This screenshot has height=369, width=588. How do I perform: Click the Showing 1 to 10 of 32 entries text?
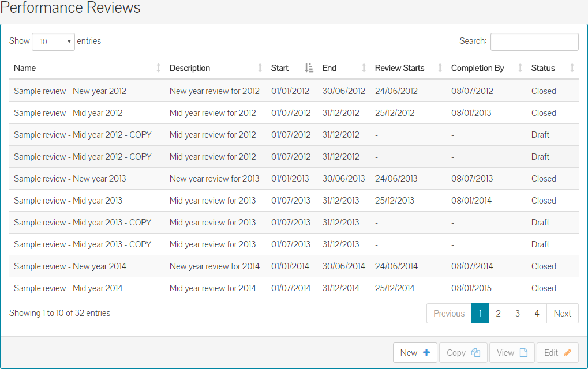click(59, 313)
